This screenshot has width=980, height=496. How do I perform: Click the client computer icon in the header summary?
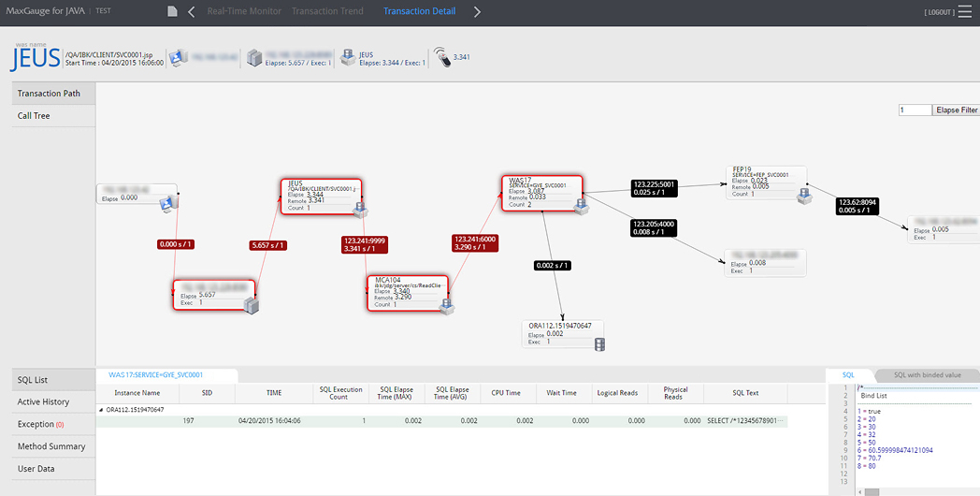click(178, 57)
